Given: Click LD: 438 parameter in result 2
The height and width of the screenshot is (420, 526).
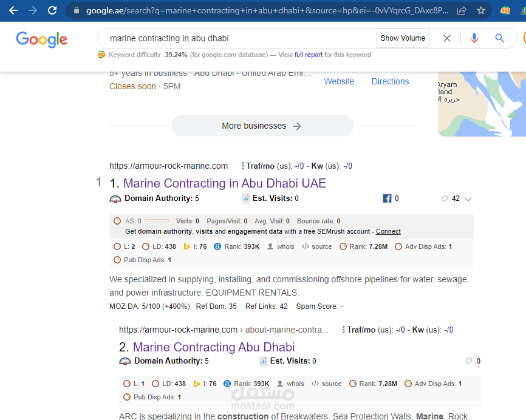Looking at the screenshot, I should pyautogui.click(x=169, y=384).
